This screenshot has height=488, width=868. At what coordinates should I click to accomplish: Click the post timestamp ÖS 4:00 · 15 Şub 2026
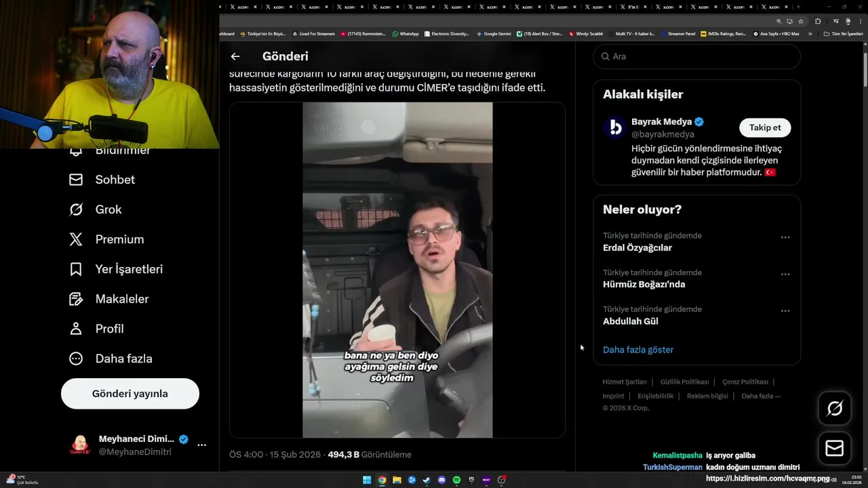275,455
